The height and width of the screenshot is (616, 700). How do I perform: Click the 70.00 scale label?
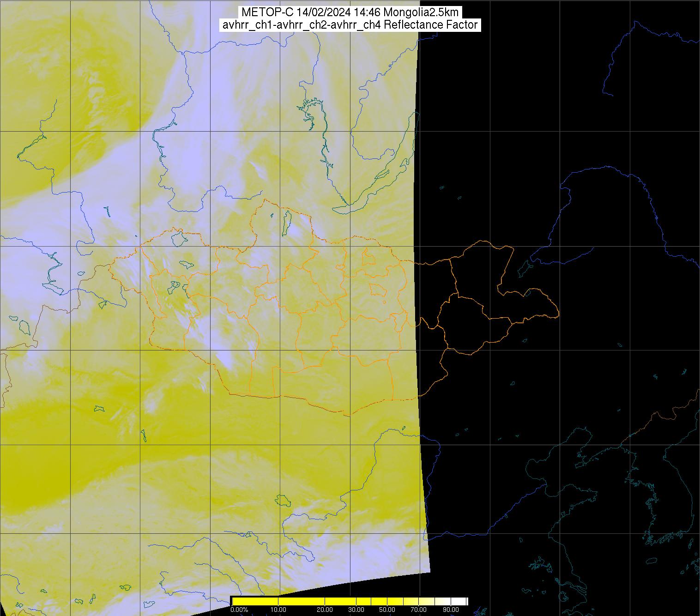click(419, 610)
